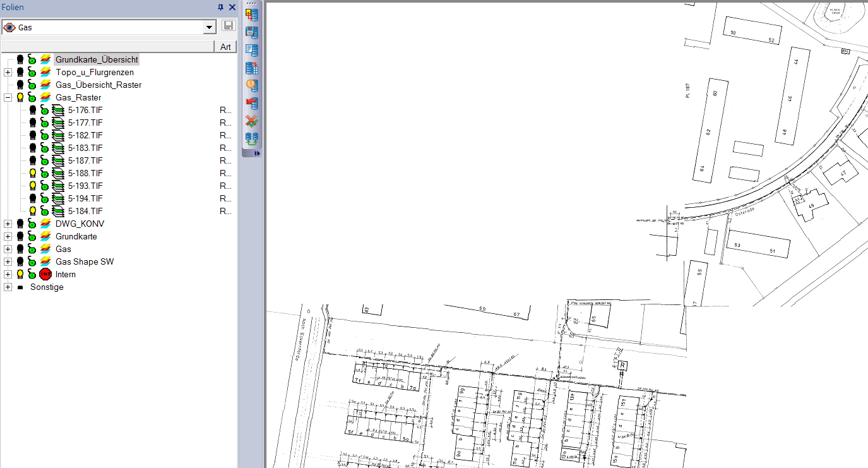Close the Folien panel
The height and width of the screenshot is (468, 868).
pyautogui.click(x=232, y=7)
